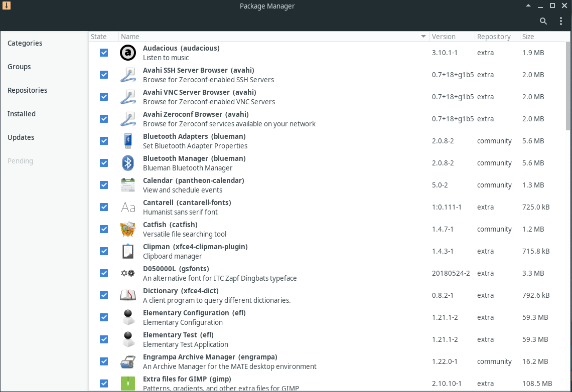Switch to the Updates section
Image resolution: width=572 pixels, height=392 pixels.
[21, 137]
